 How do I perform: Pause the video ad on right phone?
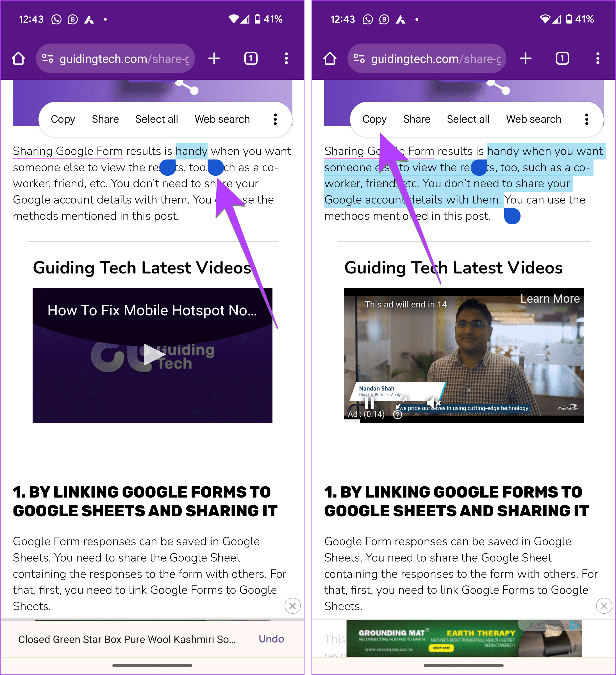point(369,403)
